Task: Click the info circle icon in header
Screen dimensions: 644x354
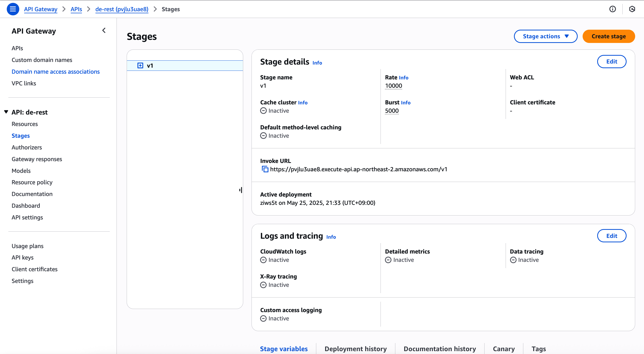Action: pyautogui.click(x=613, y=9)
